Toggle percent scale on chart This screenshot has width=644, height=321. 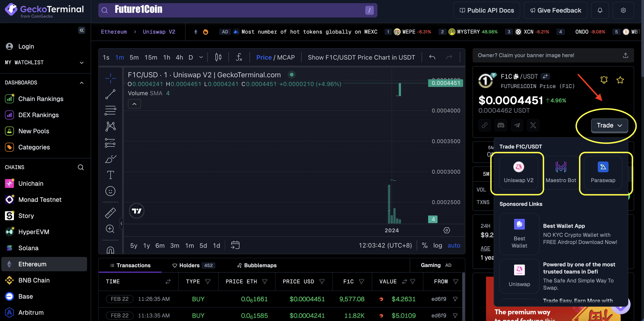(x=425, y=245)
